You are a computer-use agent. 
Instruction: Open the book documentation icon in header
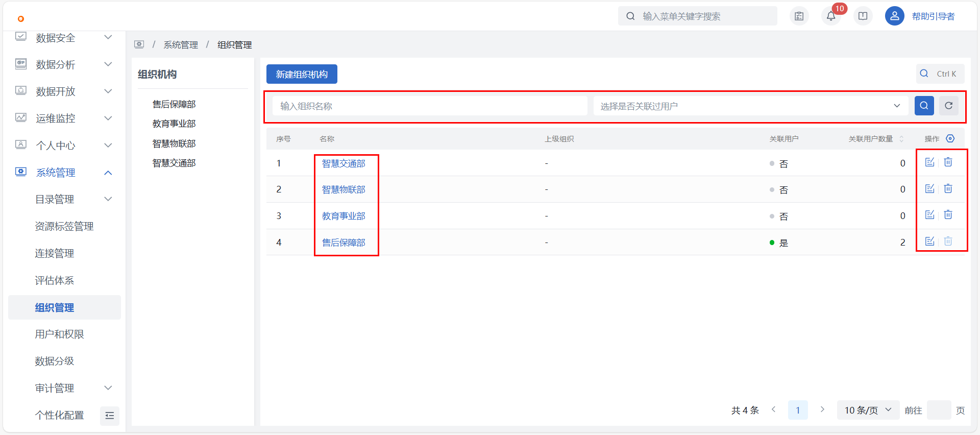[863, 16]
